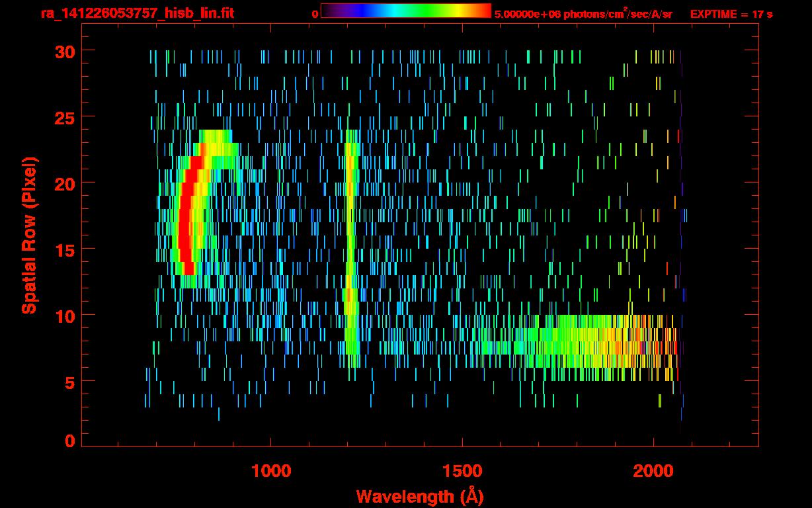Click the y-axis tick label 15

point(65,249)
